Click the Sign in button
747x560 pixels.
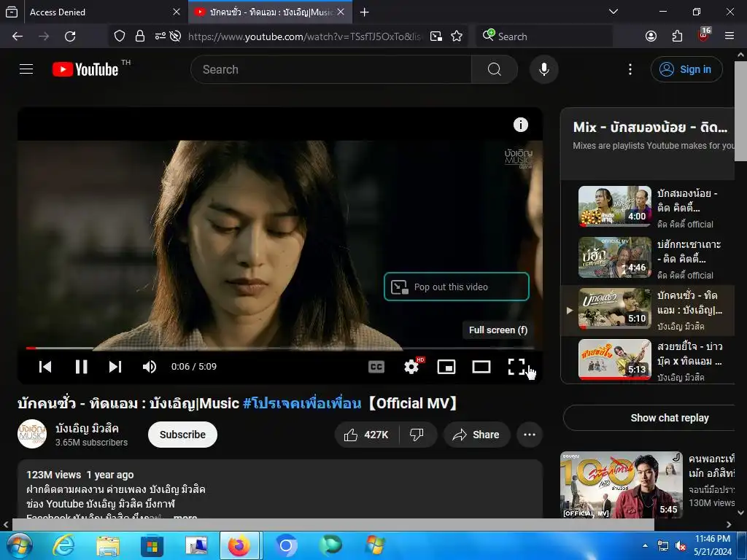coord(686,69)
